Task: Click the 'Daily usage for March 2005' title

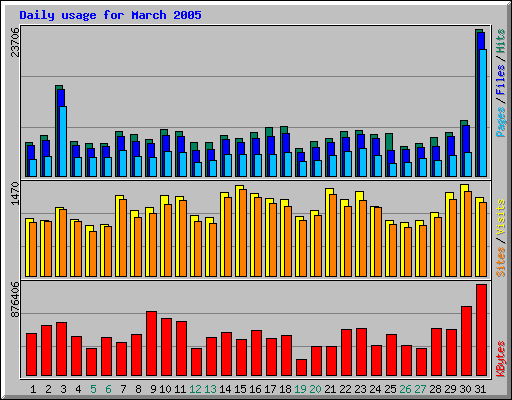Action: pyautogui.click(x=110, y=15)
